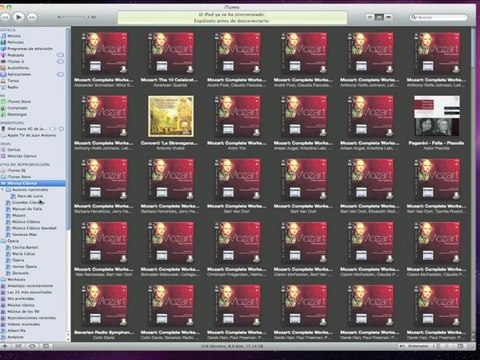Open the Maria Callas playlist
480x360 pixels.
(23, 254)
